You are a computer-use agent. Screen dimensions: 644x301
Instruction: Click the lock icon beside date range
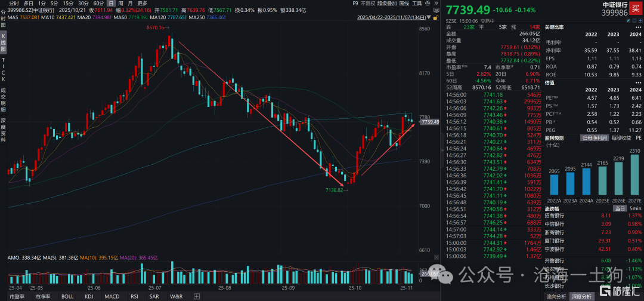436,19
